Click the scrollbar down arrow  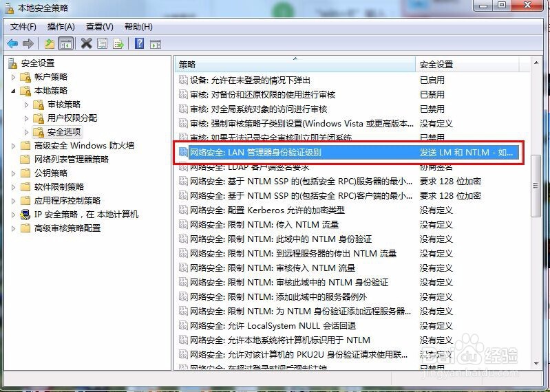coord(536,364)
